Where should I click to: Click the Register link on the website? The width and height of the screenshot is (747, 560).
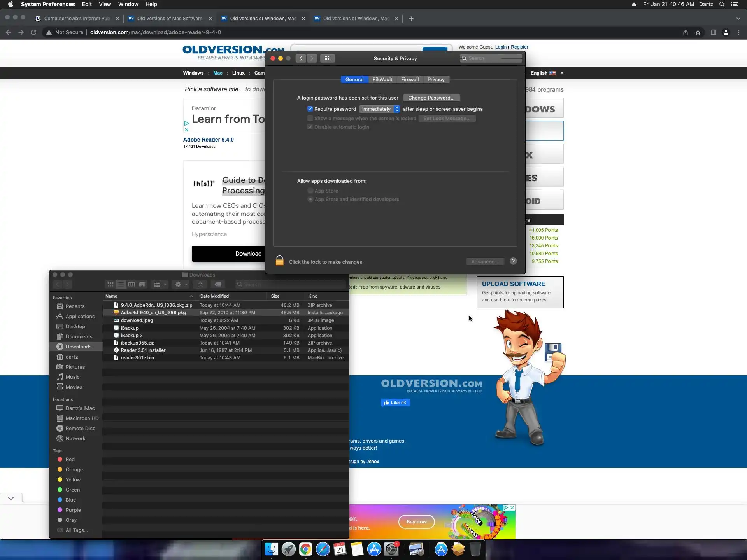(519, 47)
